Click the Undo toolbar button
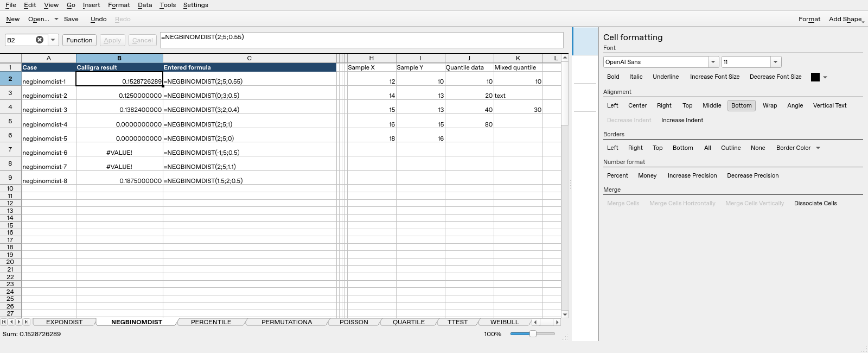Viewport: 868px width, 353px height. [98, 19]
